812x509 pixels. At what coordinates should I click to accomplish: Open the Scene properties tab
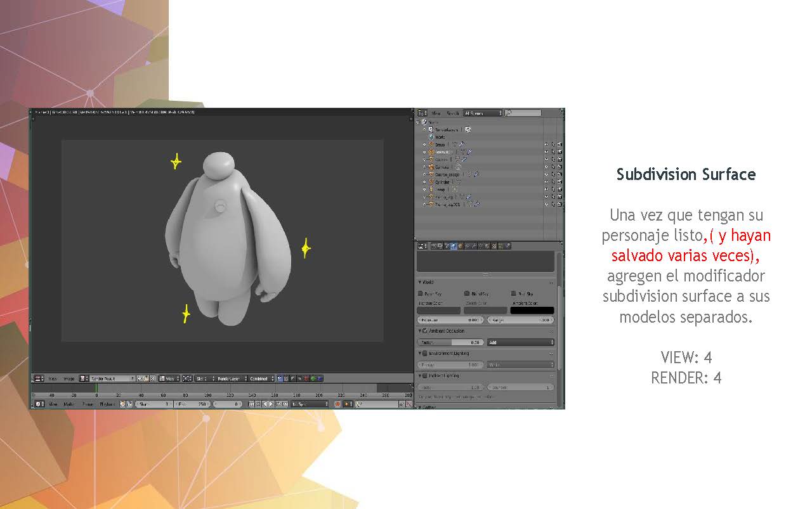(x=447, y=246)
